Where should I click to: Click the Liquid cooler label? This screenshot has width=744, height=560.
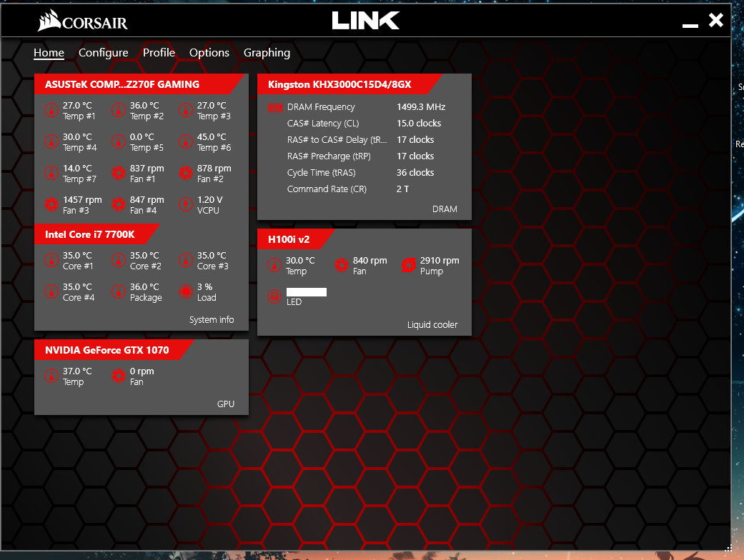coord(432,325)
